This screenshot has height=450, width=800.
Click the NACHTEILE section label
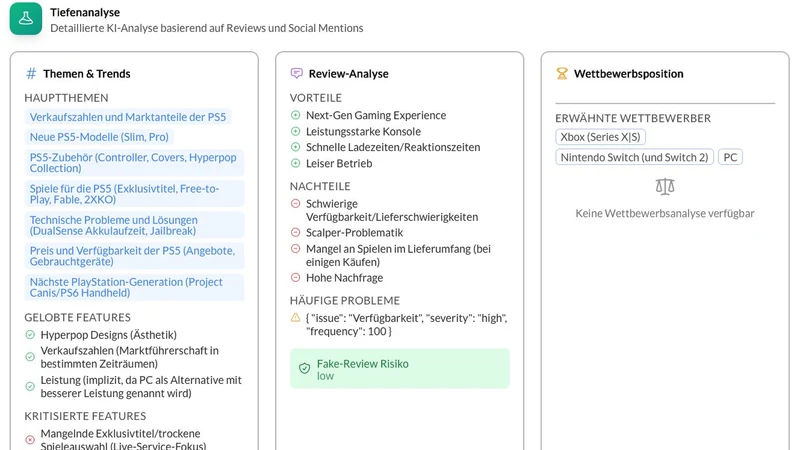click(x=320, y=186)
